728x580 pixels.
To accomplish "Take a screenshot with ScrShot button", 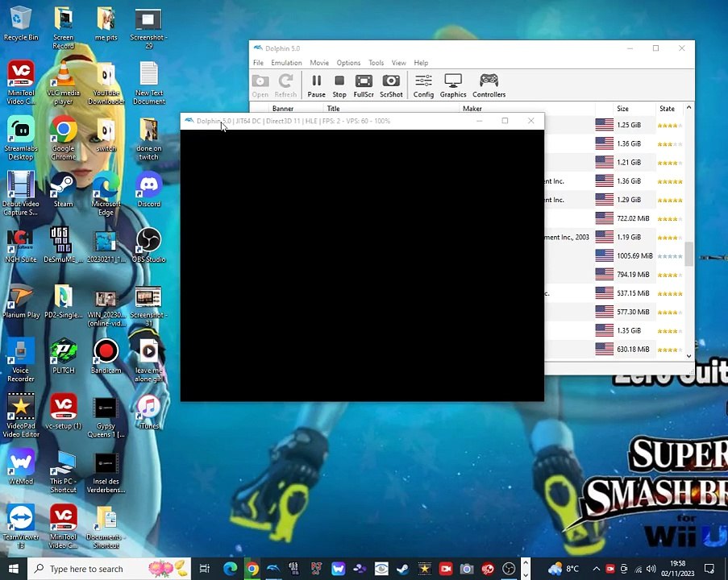I will 391,86.
